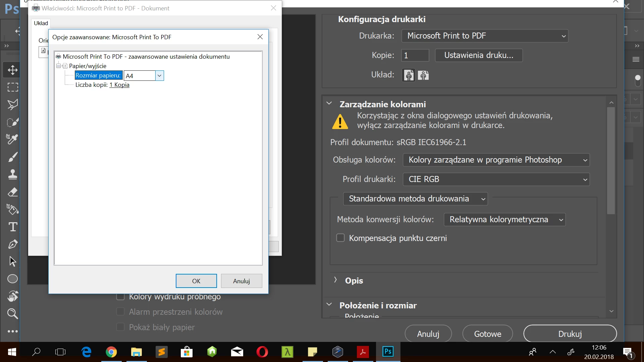Open the Rozmiar papieru A4 dropdown
The image size is (644, 362).
click(160, 76)
